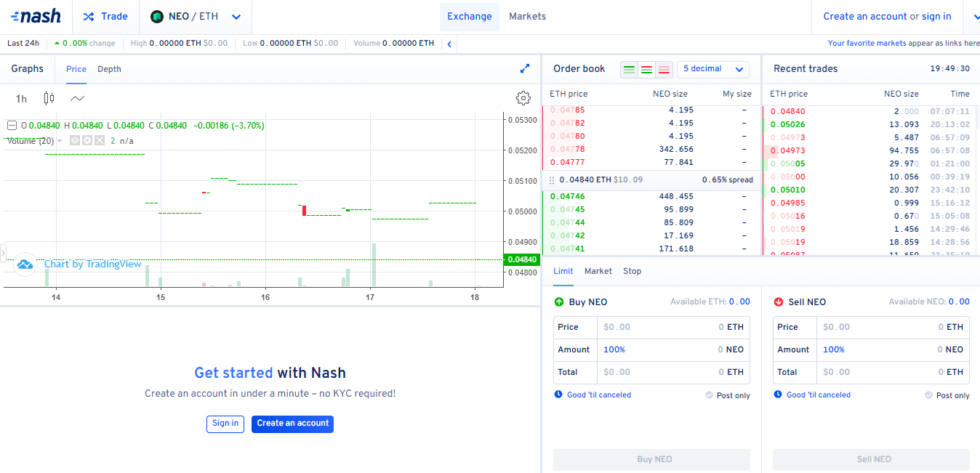Click the TradingView logo on chart
This screenshot has height=473, width=980.
(25, 264)
